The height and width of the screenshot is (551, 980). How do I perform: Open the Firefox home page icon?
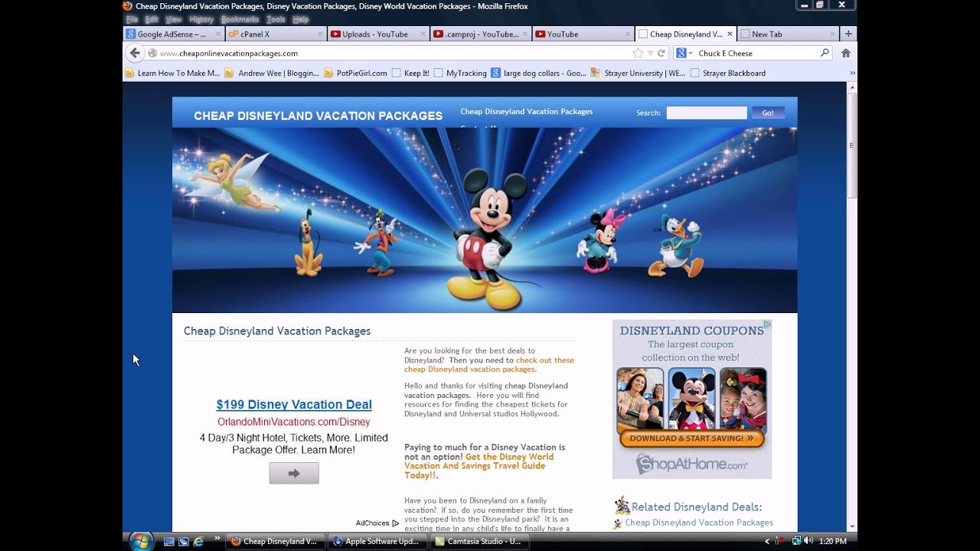[x=846, y=54]
